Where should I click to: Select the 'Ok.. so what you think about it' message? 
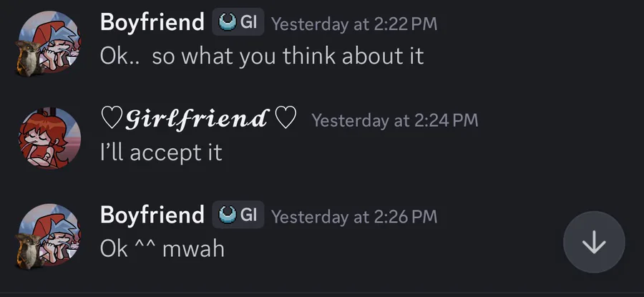(262, 57)
